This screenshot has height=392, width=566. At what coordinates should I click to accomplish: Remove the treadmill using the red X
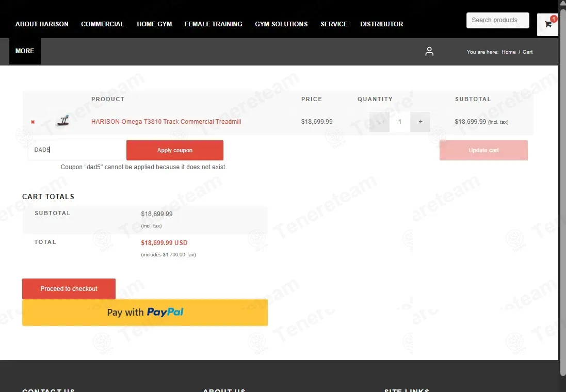[x=33, y=122]
